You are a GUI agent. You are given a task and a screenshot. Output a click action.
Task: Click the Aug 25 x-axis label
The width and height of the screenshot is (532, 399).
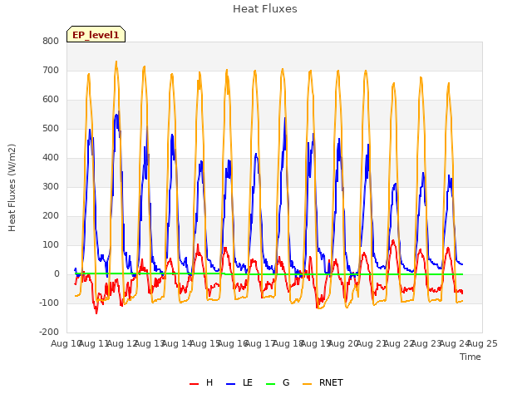pos(482,343)
